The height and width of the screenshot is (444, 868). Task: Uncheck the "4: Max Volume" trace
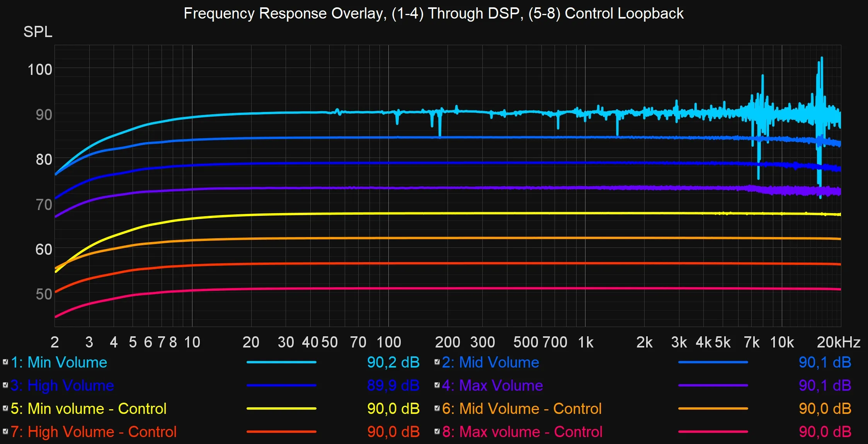(x=437, y=385)
